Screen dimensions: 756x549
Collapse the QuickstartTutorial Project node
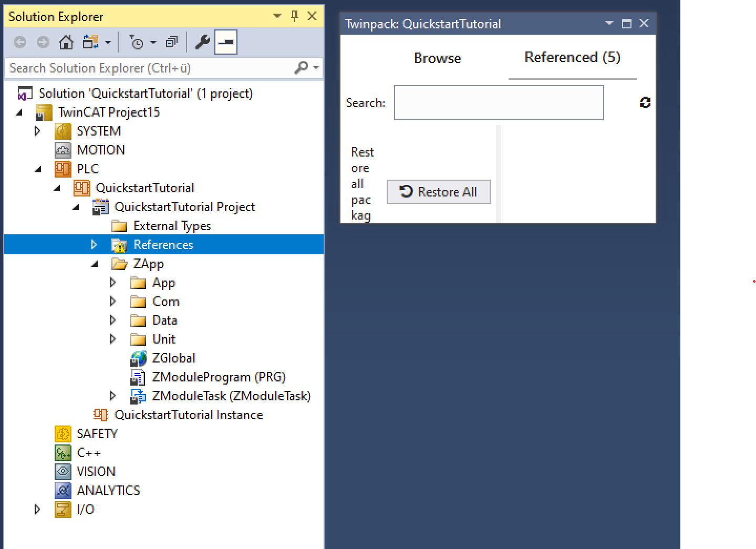(76, 207)
